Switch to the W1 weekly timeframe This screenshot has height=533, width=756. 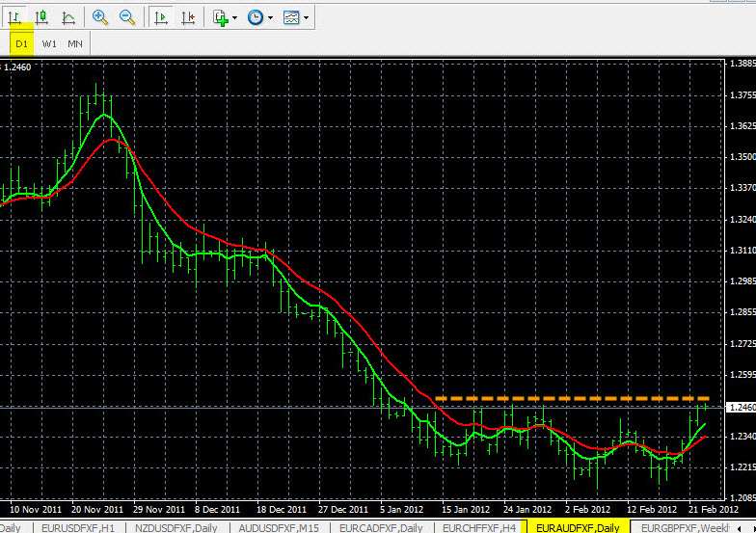click(x=49, y=43)
